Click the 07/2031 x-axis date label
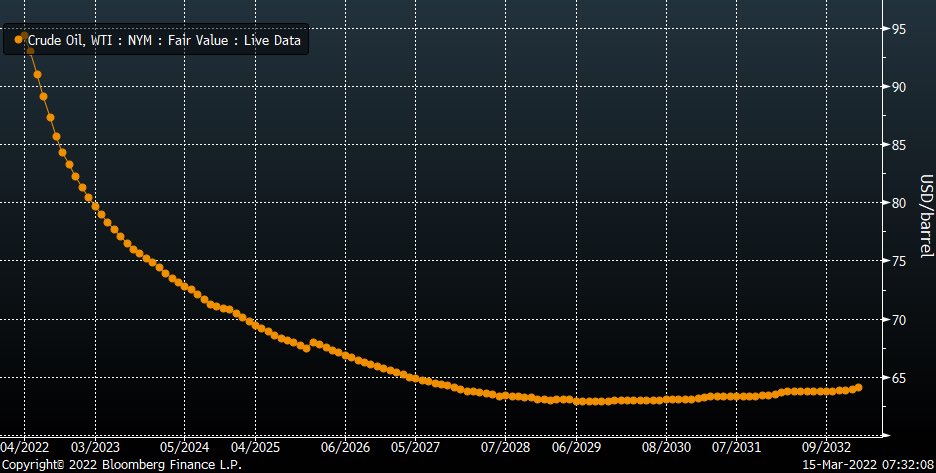The width and height of the screenshot is (936, 473). [736, 447]
